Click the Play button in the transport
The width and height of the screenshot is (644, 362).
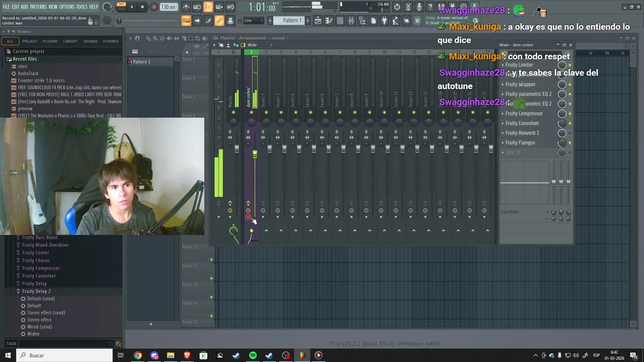pos(132,7)
